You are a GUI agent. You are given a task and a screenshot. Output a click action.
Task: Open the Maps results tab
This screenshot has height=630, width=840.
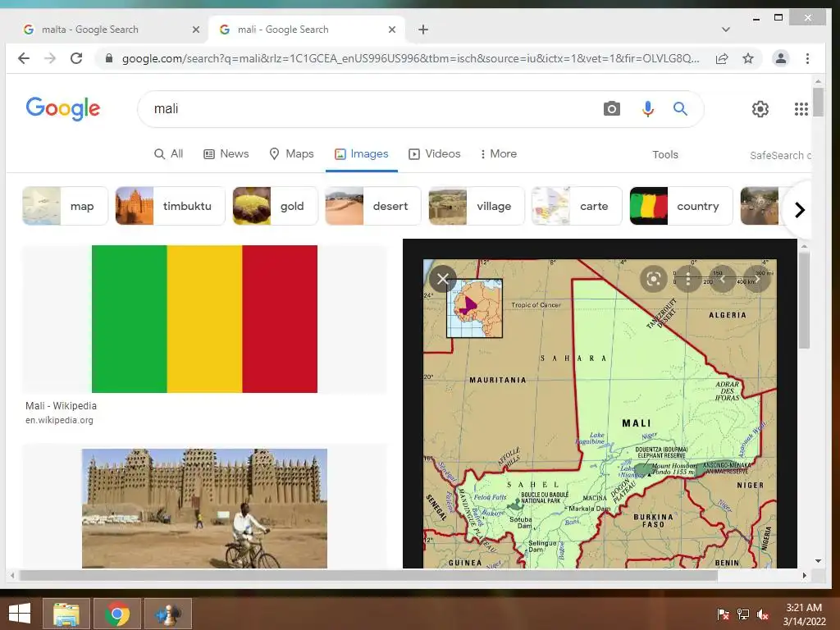291,153
